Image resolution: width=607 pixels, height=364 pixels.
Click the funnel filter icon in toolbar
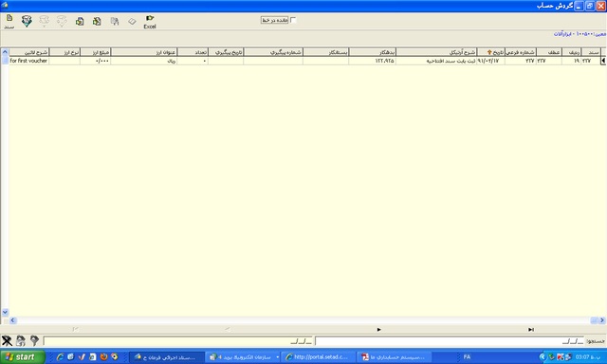(27, 21)
